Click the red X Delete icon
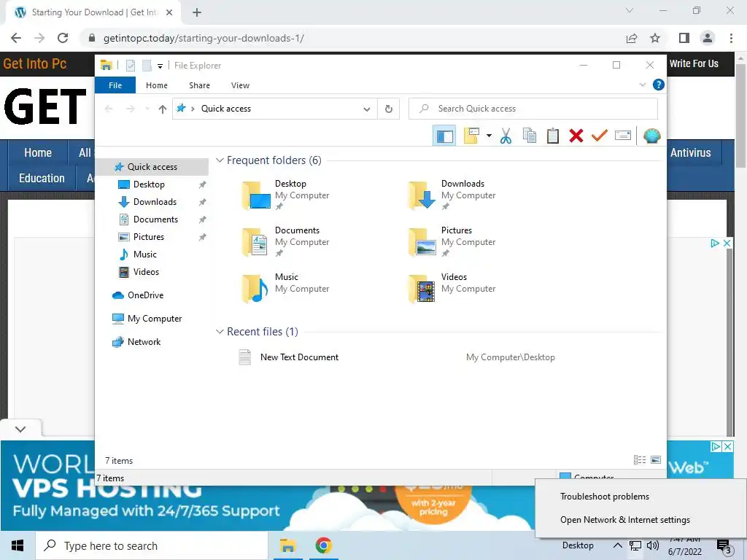The height and width of the screenshot is (560, 747). point(576,136)
